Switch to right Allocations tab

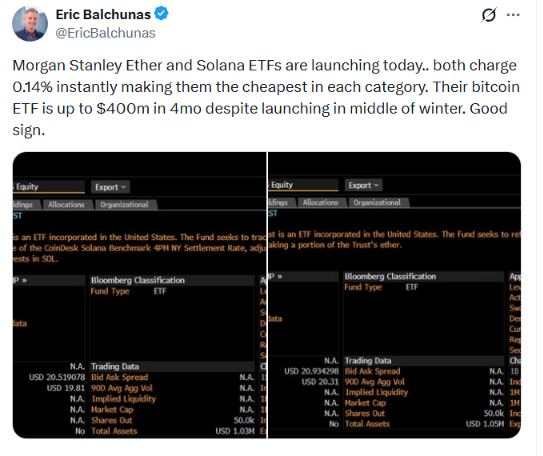321,203
